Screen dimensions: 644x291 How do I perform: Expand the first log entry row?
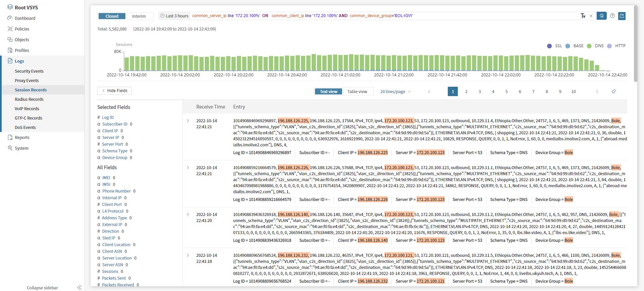[x=188, y=121]
